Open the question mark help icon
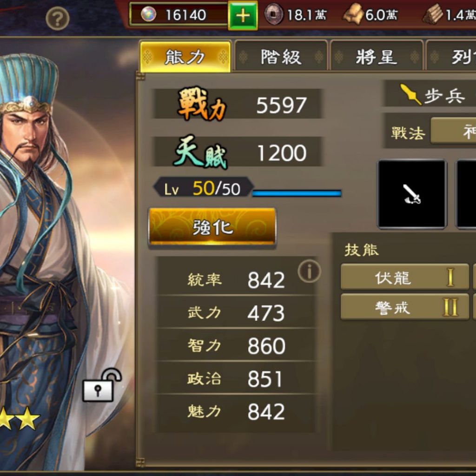This screenshot has width=476, height=476. pos(57,19)
